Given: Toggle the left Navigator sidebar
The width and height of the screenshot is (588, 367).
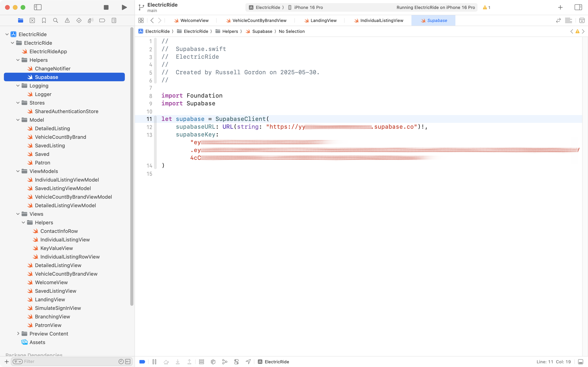Looking at the screenshot, I should [38, 7].
